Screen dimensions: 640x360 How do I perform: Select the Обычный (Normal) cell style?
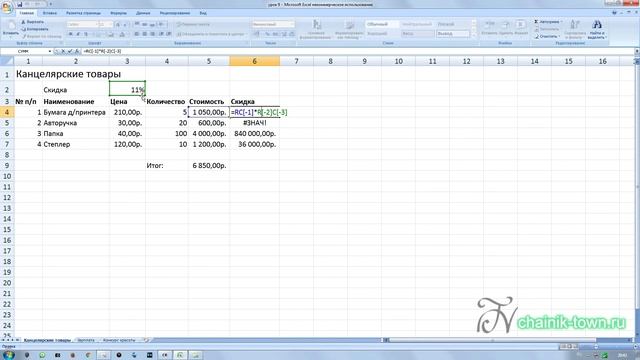(382, 24)
